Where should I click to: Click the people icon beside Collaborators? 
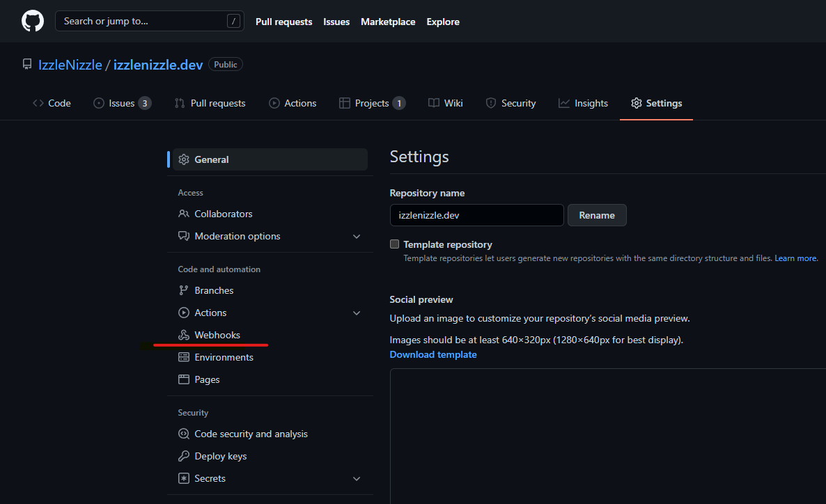pos(184,214)
